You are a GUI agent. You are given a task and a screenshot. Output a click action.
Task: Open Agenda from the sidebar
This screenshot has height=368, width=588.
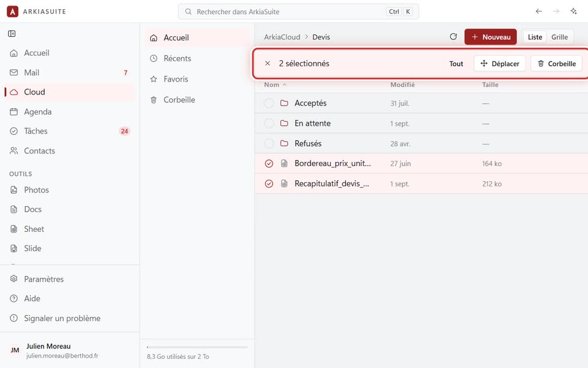pos(70,112)
